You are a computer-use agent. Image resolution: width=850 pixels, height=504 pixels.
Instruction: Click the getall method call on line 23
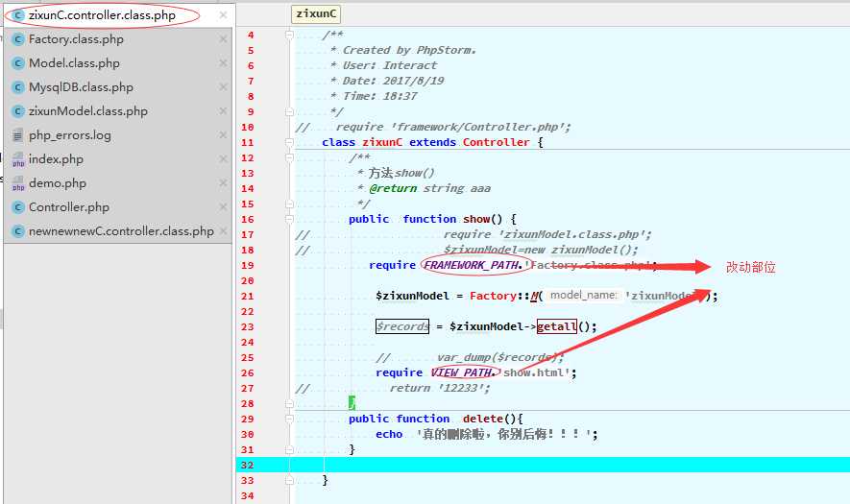click(x=557, y=326)
